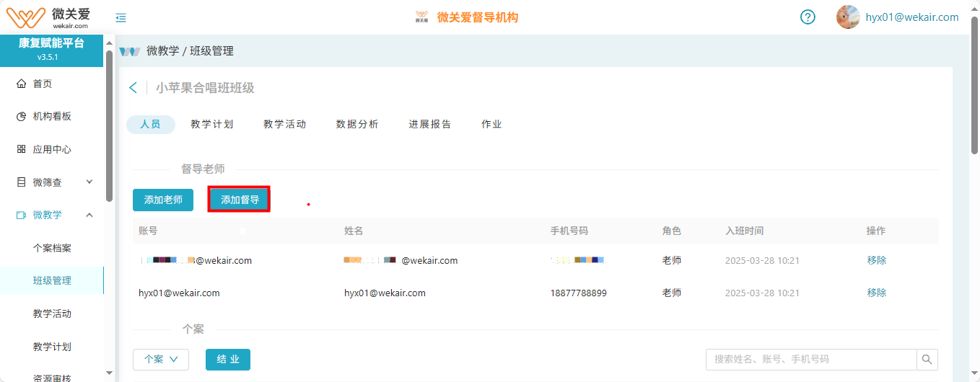This screenshot has height=382, width=980.
Task: Open 机构看板 dashboard in sidebar
Action: (x=52, y=117)
